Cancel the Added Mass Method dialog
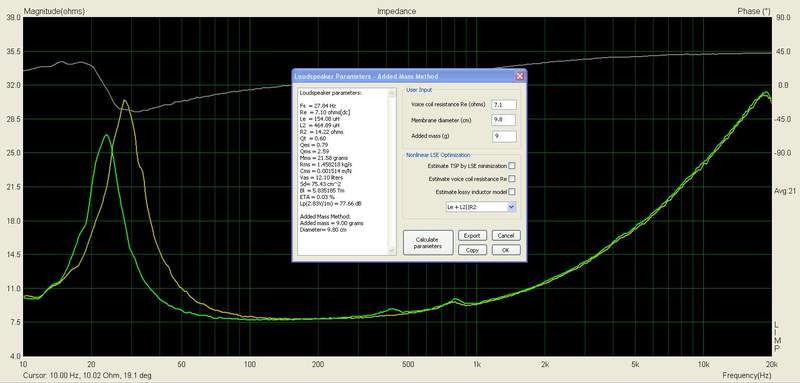 [506, 236]
